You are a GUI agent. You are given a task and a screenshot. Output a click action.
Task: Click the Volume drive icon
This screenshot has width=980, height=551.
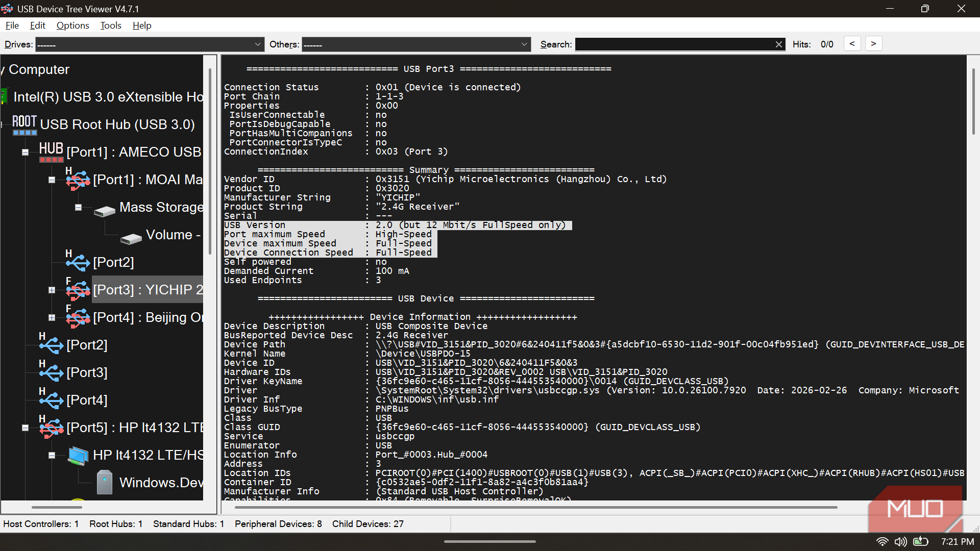click(131, 238)
